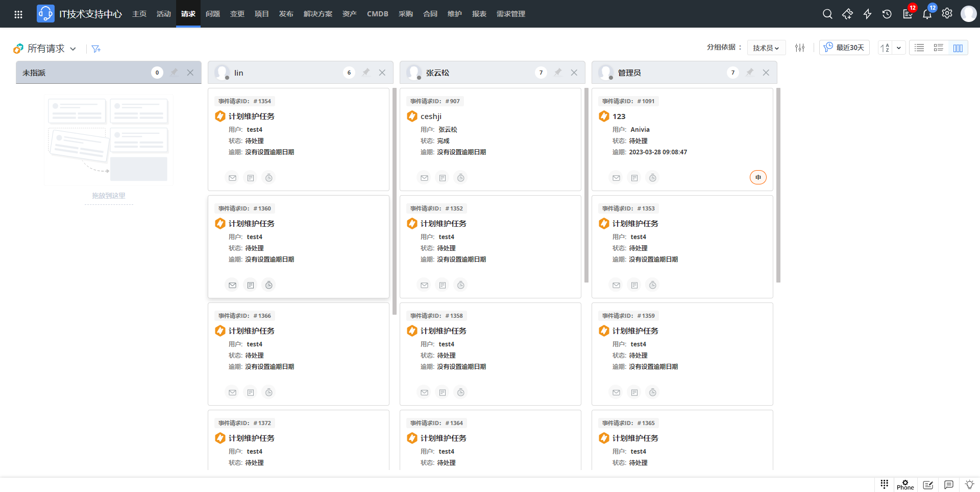This screenshot has height=492, width=980.
Task: Pin the 未指派 column
Action: coord(174,73)
